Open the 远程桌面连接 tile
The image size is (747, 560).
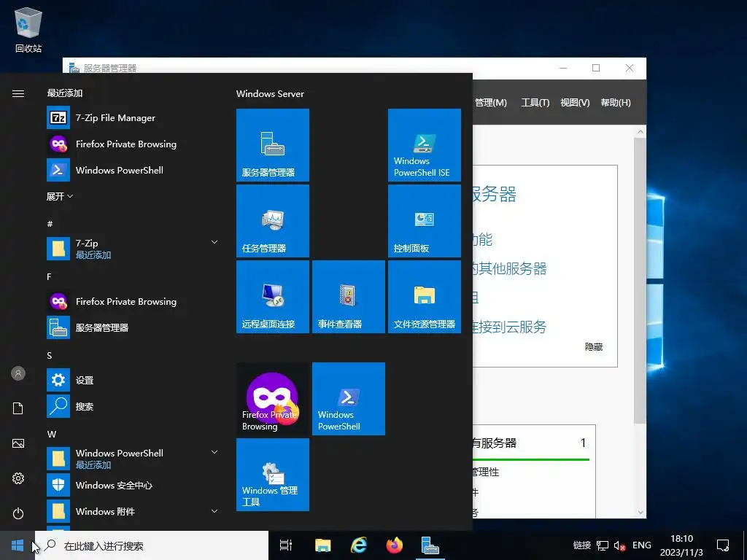pyautogui.click(x=273, y=296)
